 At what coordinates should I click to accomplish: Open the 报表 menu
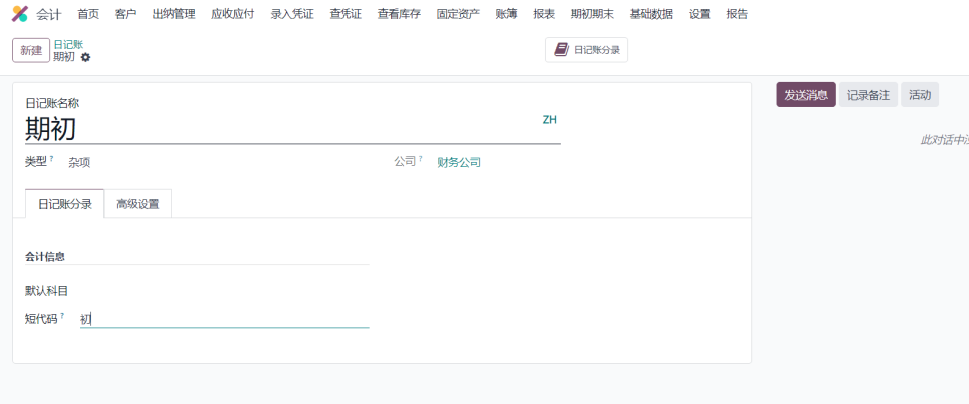click(544, 14)
